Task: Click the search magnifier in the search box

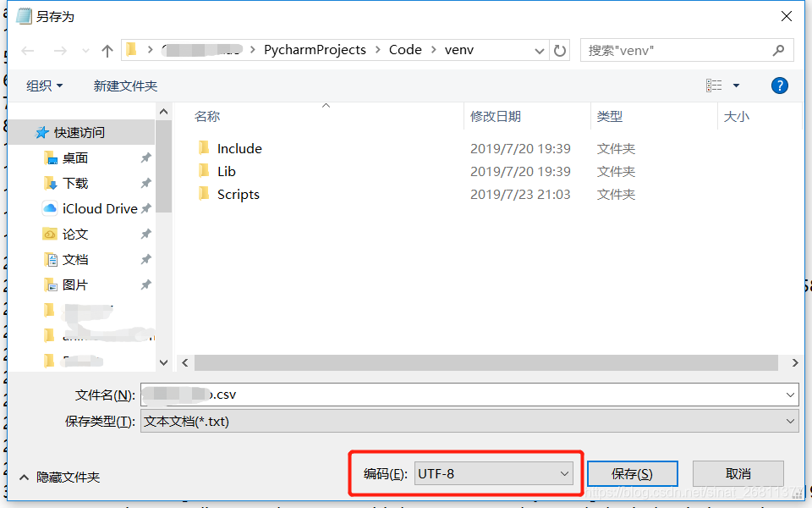Action: (777, 50)
